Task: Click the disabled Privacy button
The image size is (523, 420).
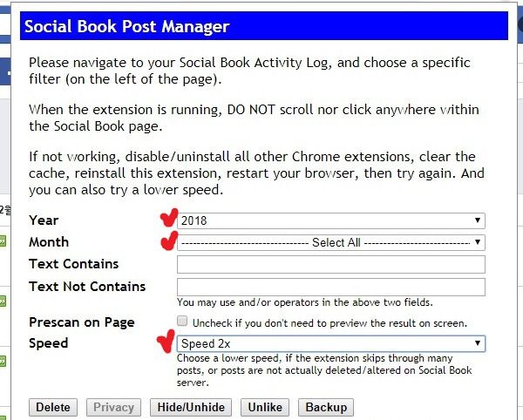Action: point(113,407)
